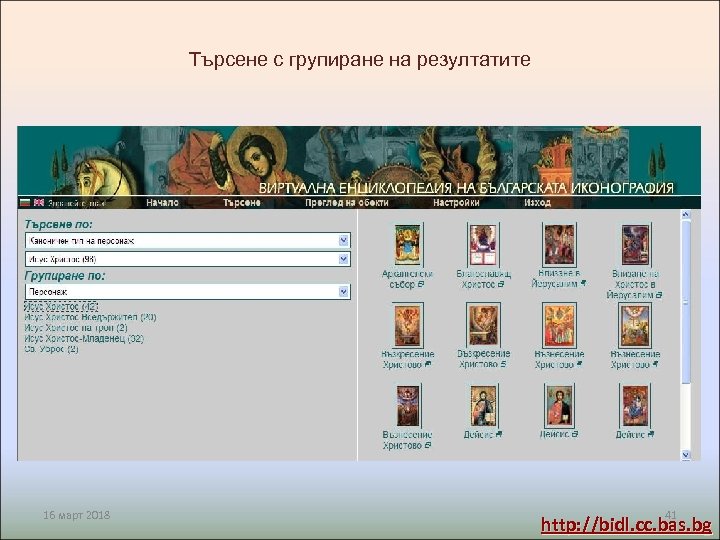This screenshot has width=720, height=540.
Task: Open Влизане на Христос в Йерусалим thumbnail
Action: pos(635,245)
